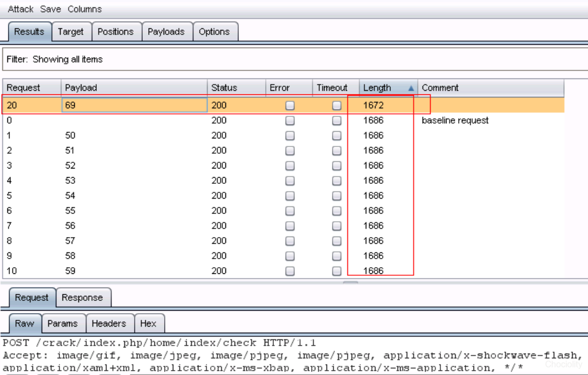Toggle Error checkbox for payload 52 row
Image resolution: width=588 pixels, height=375 pixels.
290,165
